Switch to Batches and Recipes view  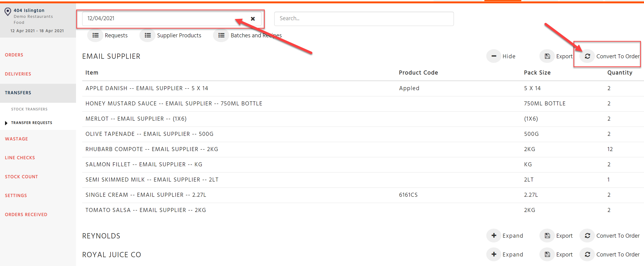[256, 35]
